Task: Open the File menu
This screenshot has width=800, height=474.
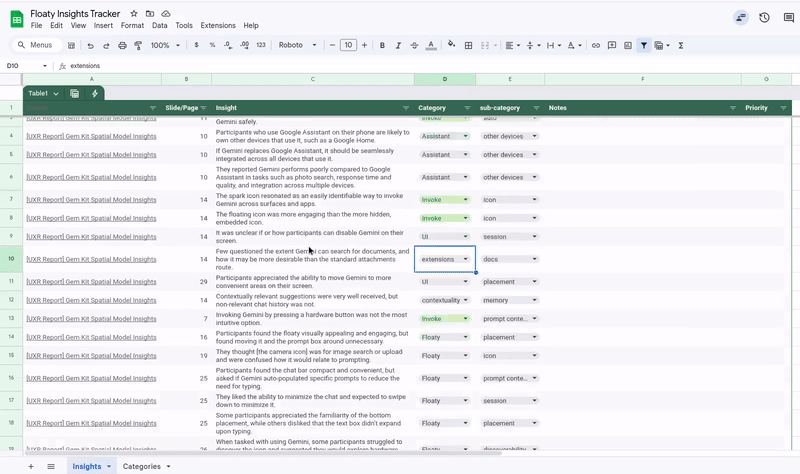Action: click(36, 26)
